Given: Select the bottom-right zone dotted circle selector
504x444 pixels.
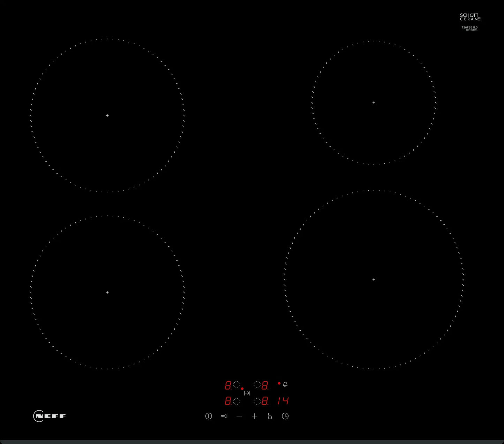Looking at the screenshot, I should point(257,401).
